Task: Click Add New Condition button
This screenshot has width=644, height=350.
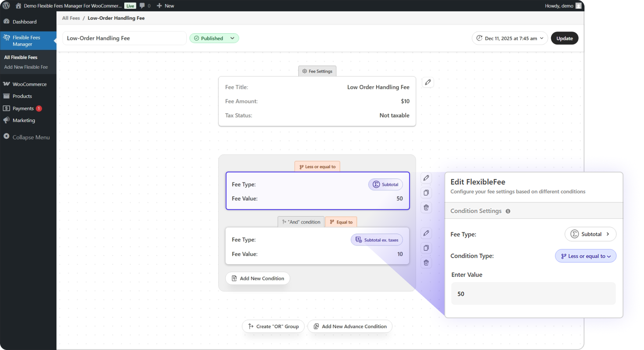Action: (x=258, y=278)
